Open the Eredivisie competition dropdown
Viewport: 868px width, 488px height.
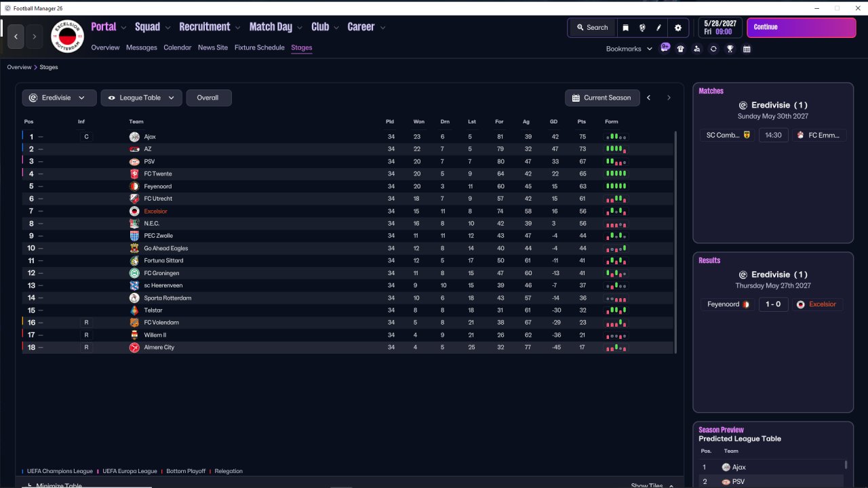[60, 98]
